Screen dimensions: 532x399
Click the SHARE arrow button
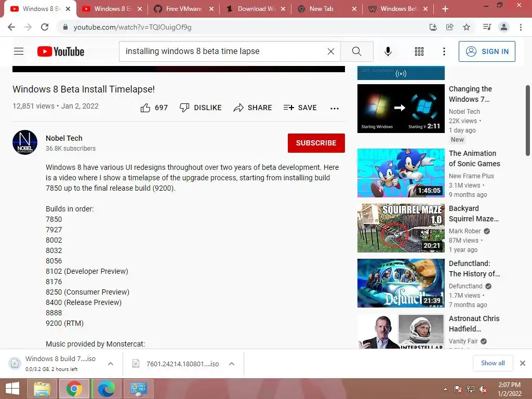pos(253,108)
